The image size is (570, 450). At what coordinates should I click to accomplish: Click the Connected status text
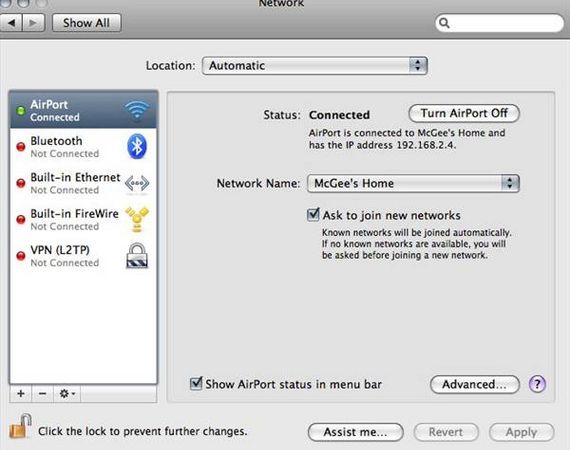tap(339, 115)
